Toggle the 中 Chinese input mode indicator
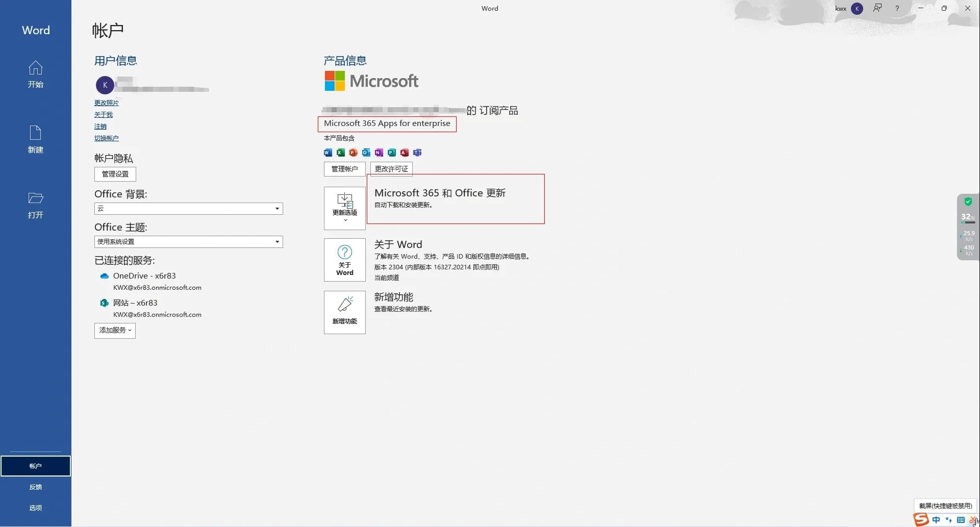Image resolution: width=980 pixels, height=527 pixels. 936,520
